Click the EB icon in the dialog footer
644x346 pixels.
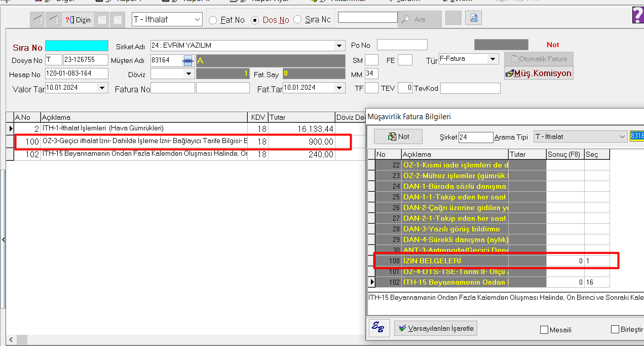point(378,328)
